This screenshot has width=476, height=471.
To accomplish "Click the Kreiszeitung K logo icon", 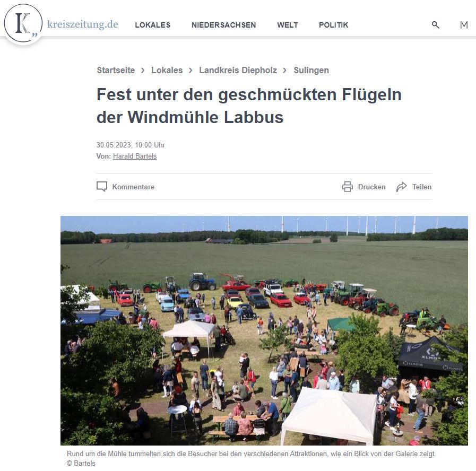I will click(23, 23).
